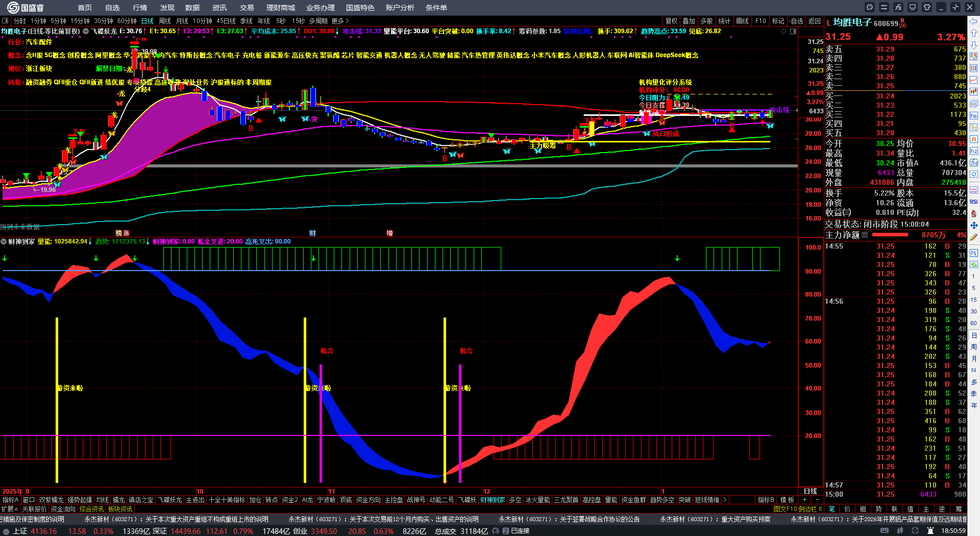Screen dimensions: 980x536
Task: Click the blue four-way move arrows icon
Action: click(974, 225)
